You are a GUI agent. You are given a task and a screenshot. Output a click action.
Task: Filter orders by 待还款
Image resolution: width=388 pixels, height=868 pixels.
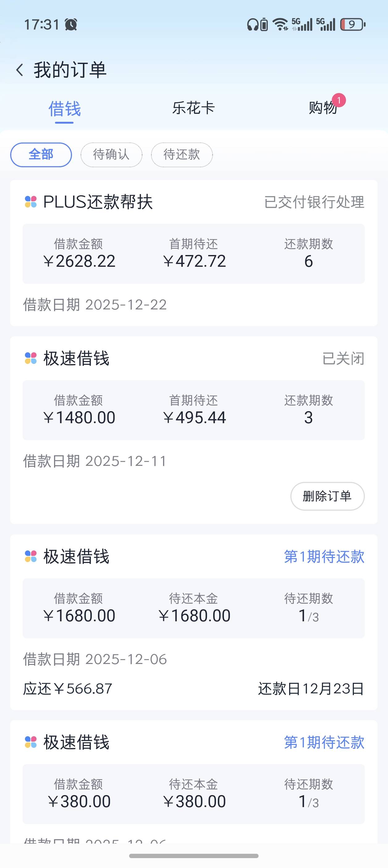[182, 155]
